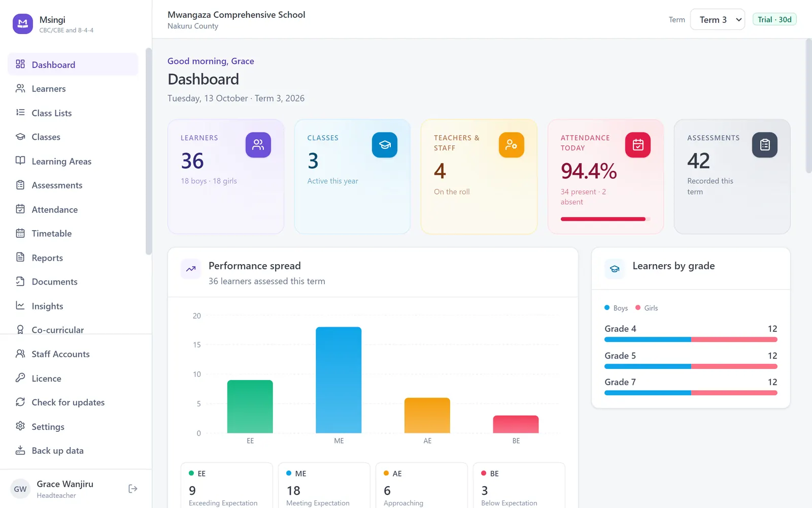This screenshot has width=812, height=508.
Task: Click the Boys legend dot
Action: pos(607,307)
